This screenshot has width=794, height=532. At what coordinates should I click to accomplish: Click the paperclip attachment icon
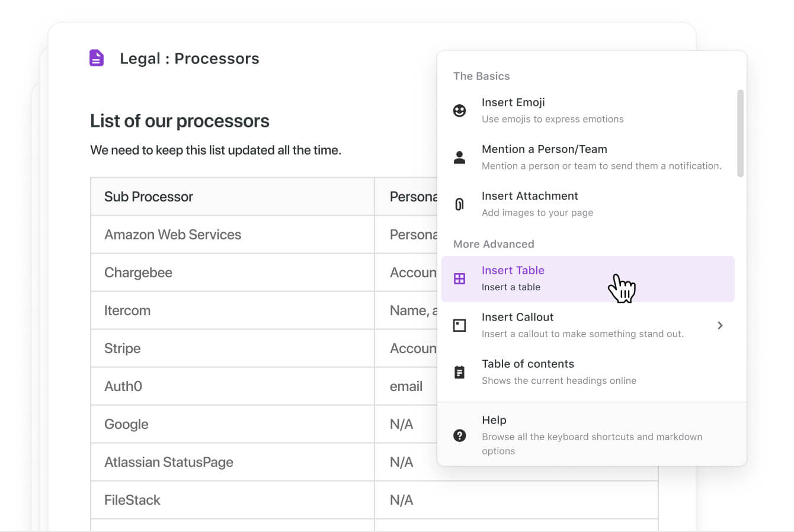click(x=459, y=204)
